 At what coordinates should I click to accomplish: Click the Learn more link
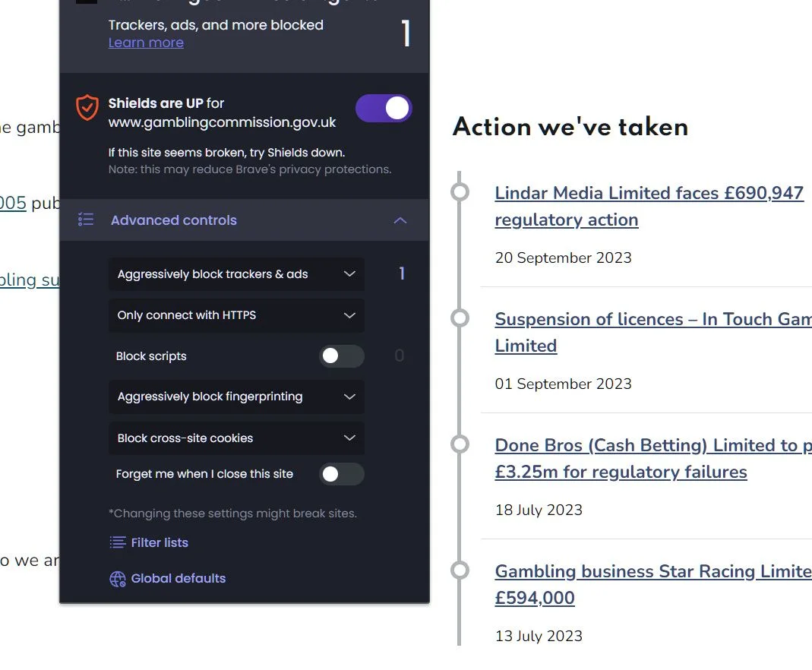tap(146, 43)
